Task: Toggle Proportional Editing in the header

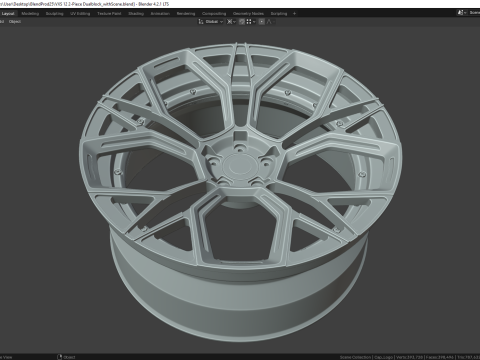Action: pos(262,22)
